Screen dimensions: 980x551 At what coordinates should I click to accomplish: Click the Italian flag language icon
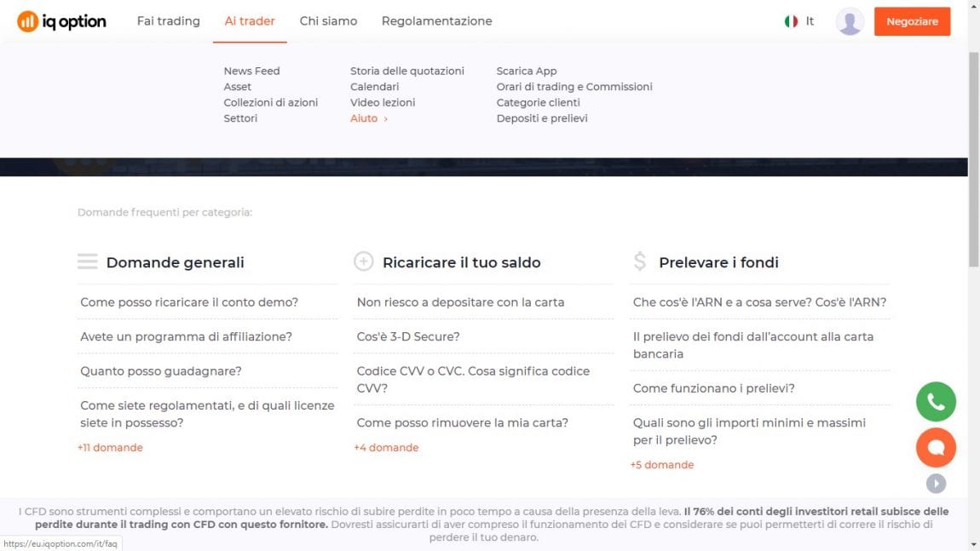(x=789, y=20)
